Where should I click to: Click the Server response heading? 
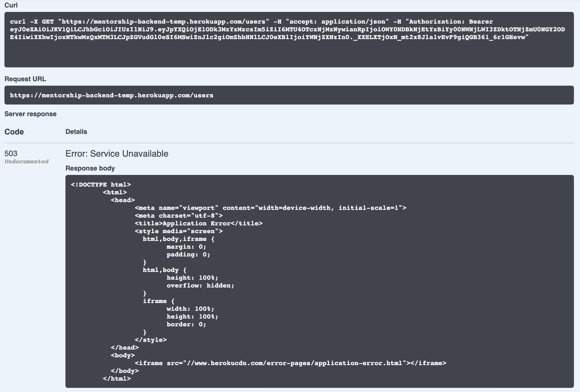tap(30, 114)
